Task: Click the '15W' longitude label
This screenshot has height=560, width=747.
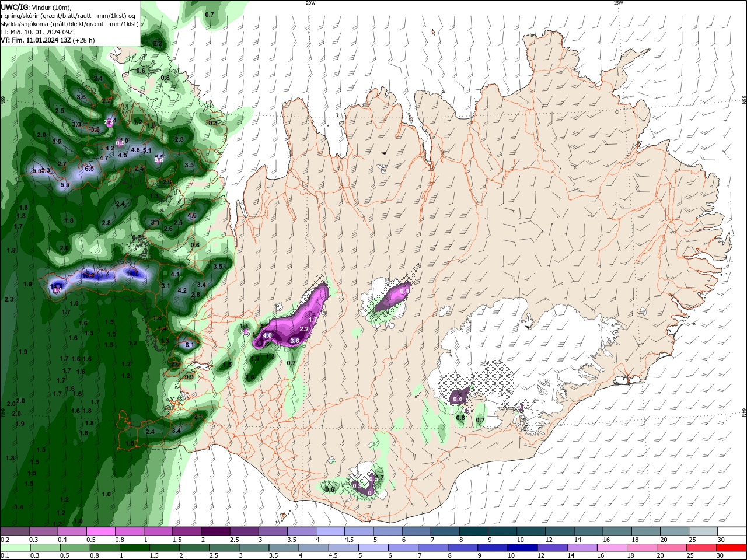Action: point(618,3)
